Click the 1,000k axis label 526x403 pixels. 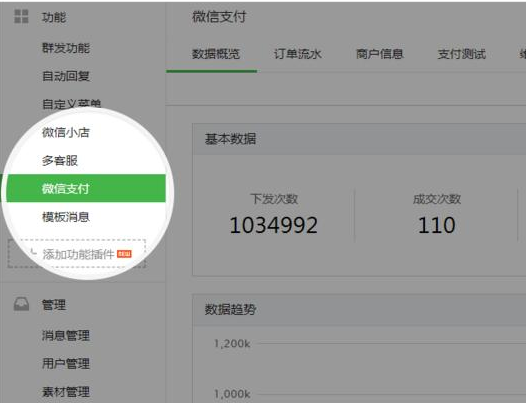pos(232,394)
